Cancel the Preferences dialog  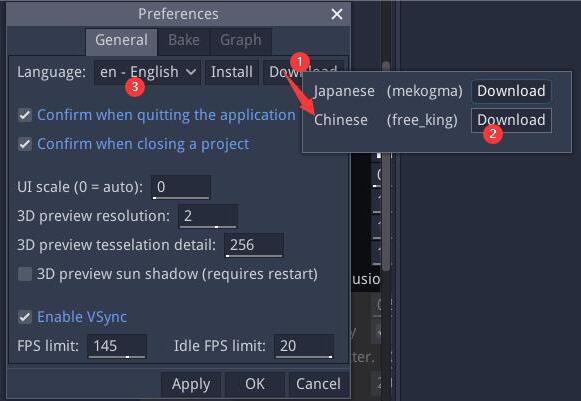point(318,384)
